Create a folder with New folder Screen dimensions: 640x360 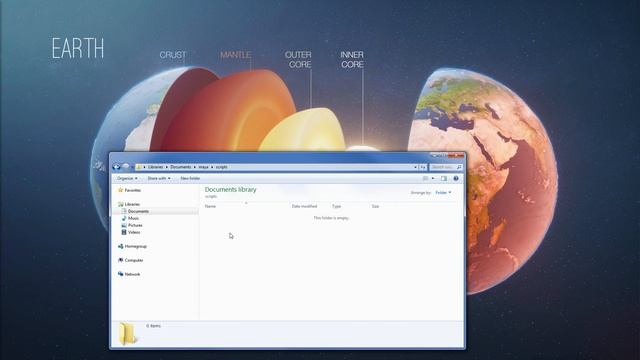point(190,178)
